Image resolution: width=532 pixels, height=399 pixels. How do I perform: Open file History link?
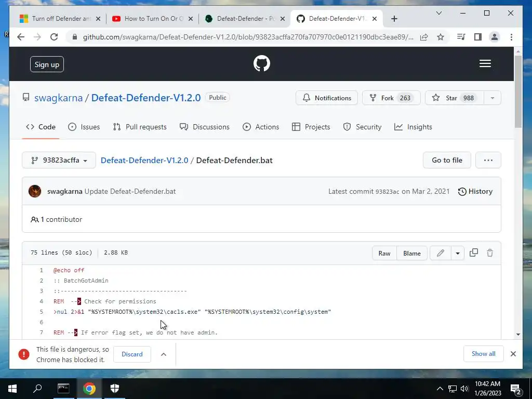point(475,191)
